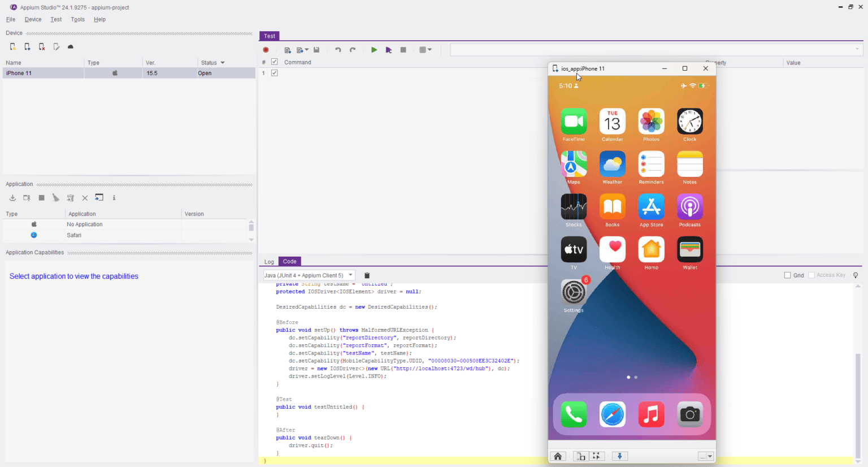
Task: Open the Java client version dropdown
Action: [350, 275]
